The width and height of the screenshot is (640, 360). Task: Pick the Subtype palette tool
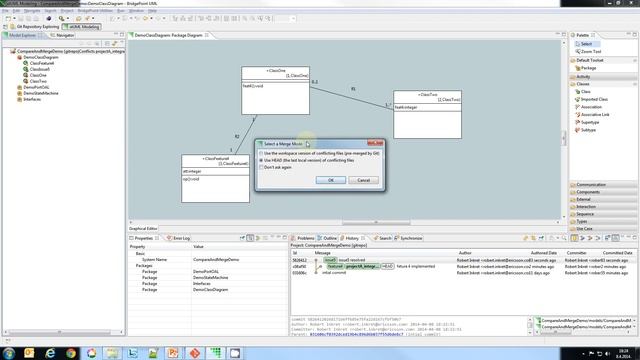(585, 130)
